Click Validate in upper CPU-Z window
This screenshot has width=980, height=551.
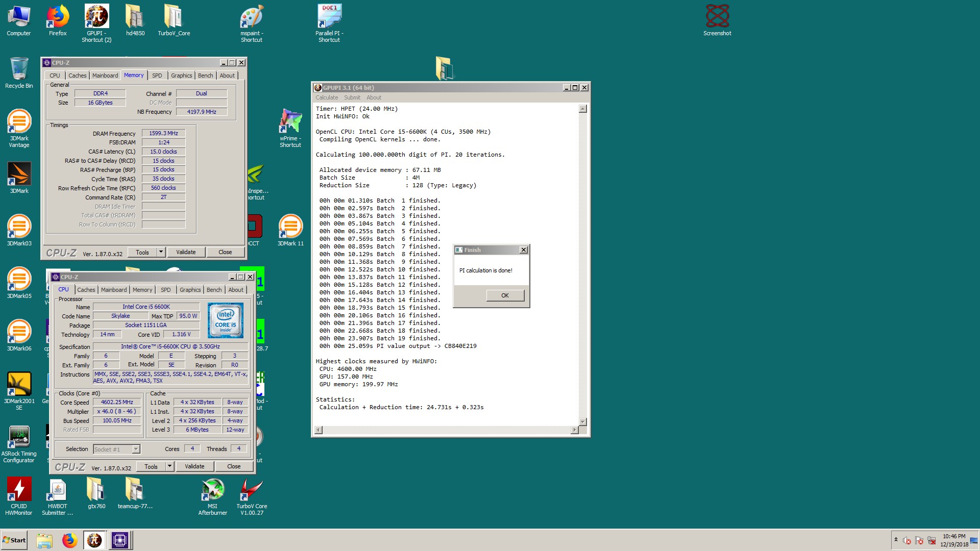pyautogui.click(x=186, y=252)
